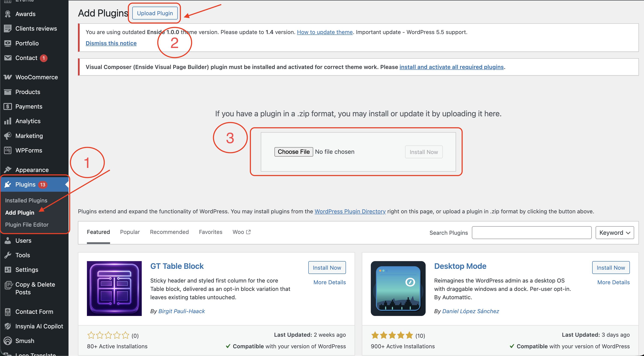Open Plugin File Editor submenu item
The width and height of the screenshot is (644, 356).
(27, 225)
